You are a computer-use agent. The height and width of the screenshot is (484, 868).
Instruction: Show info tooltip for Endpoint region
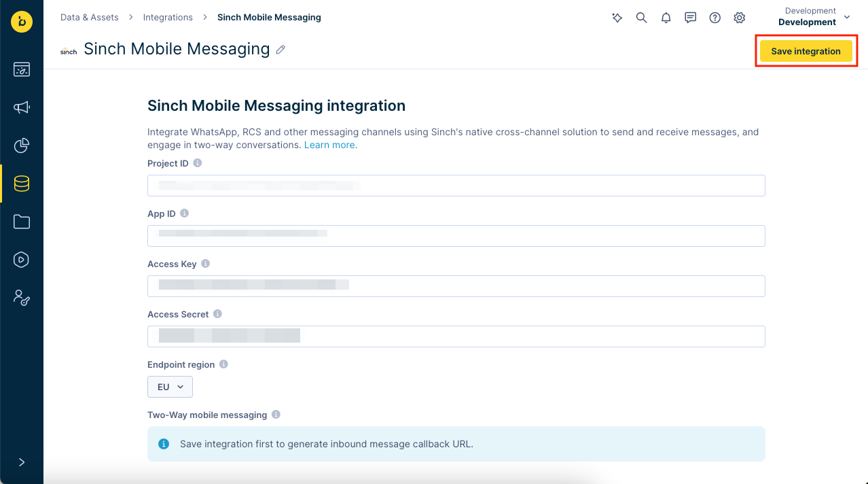click(x=223, y=364)
